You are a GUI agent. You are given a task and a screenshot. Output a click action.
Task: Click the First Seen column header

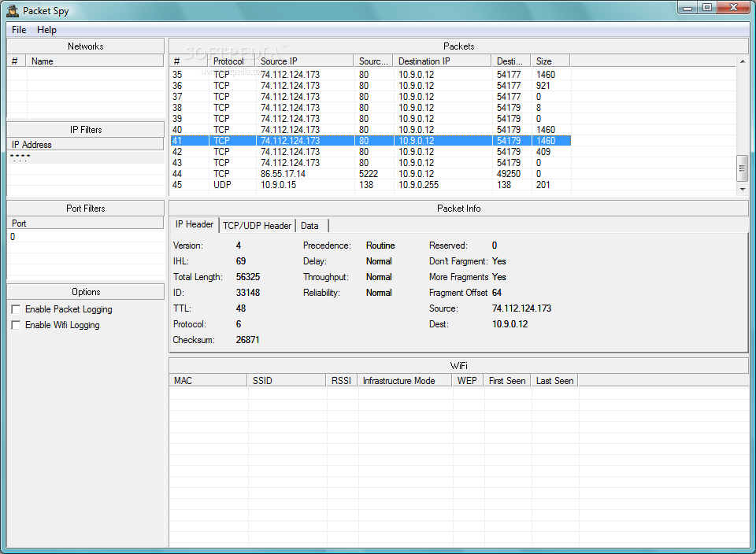[507, 381]
